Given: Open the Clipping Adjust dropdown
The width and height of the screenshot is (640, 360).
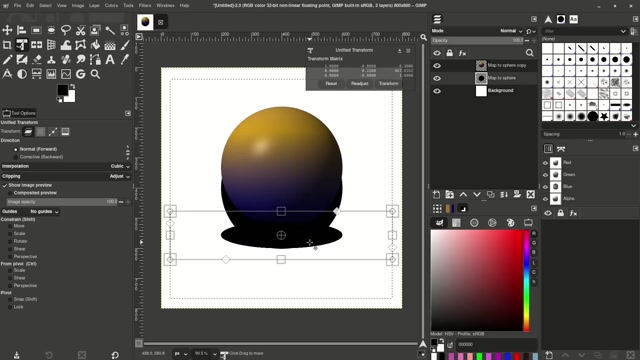Looking at the screenshot, I should (66, 176).
